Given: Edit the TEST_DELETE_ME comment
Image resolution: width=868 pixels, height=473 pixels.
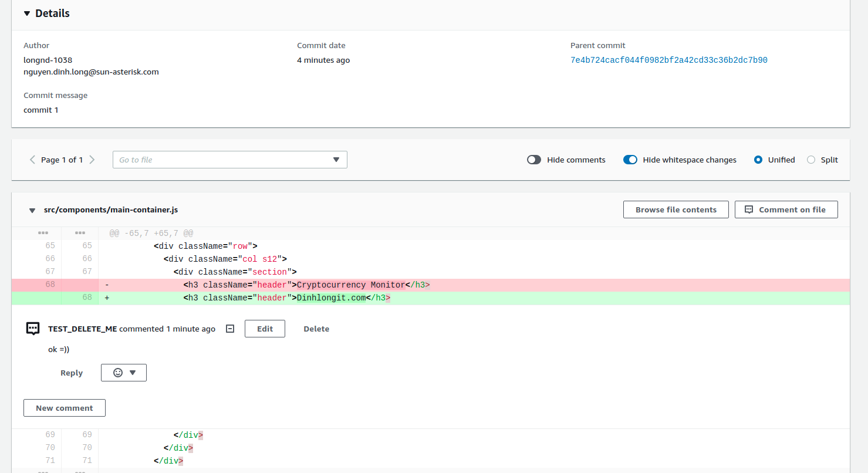Looking at the screenshot, I should click(265, 329).
